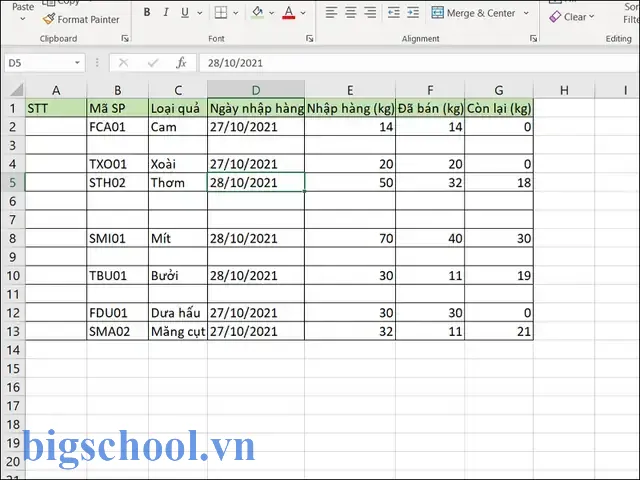640x480 pixels.
Task: Click Merge & Center button
Action: [x=473, y=13]
